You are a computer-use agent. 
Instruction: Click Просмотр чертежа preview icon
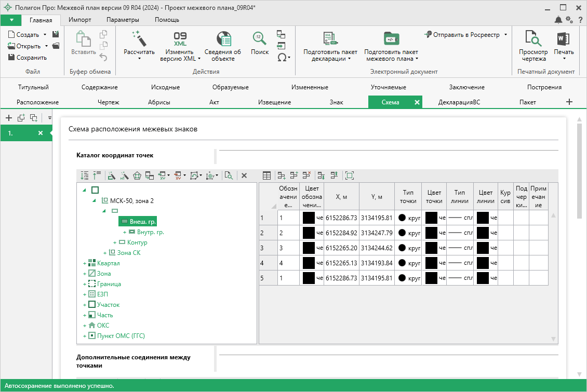(x=533, y=38)
